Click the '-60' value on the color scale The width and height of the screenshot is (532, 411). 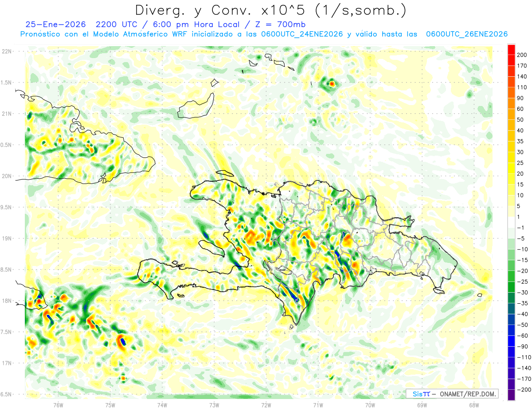point(523,336)
